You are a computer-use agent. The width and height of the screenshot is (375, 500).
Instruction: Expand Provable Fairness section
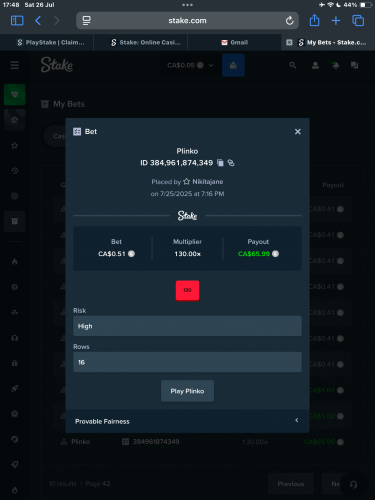point(187,421)
